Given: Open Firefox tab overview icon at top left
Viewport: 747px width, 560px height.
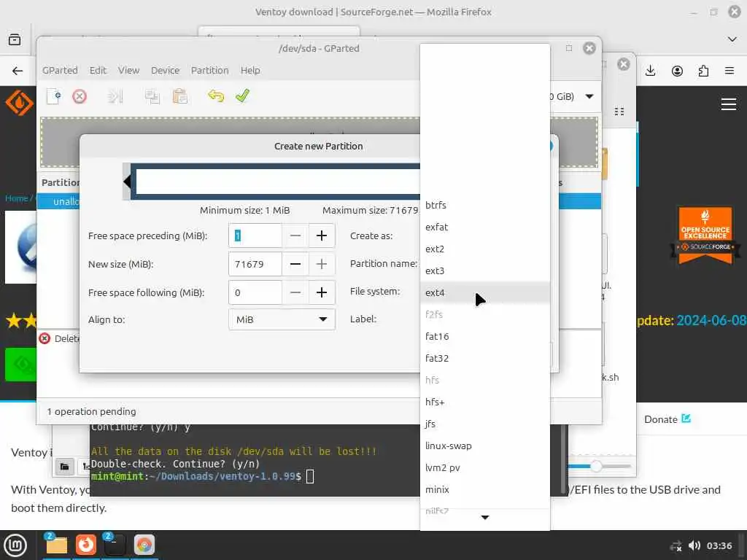Looking at the screenshot, I should [15, 39].
